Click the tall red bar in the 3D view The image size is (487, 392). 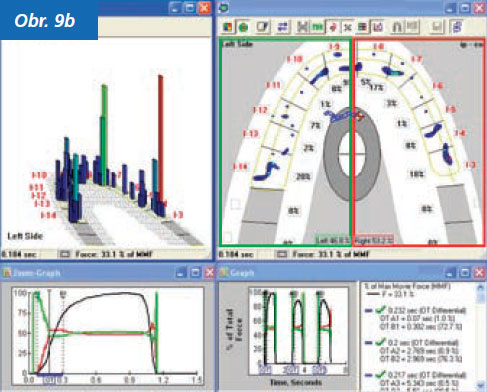pos(161,137)
